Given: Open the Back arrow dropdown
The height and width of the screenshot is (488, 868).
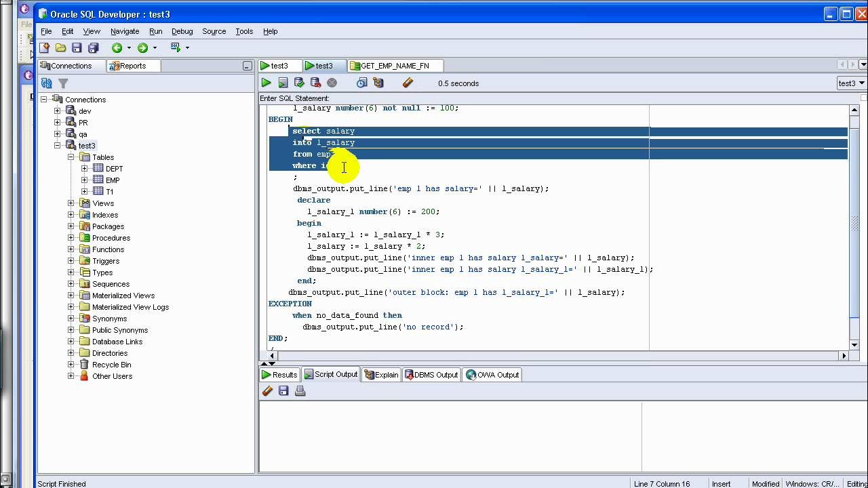Looking at the screenshot, I should (129, 47).
